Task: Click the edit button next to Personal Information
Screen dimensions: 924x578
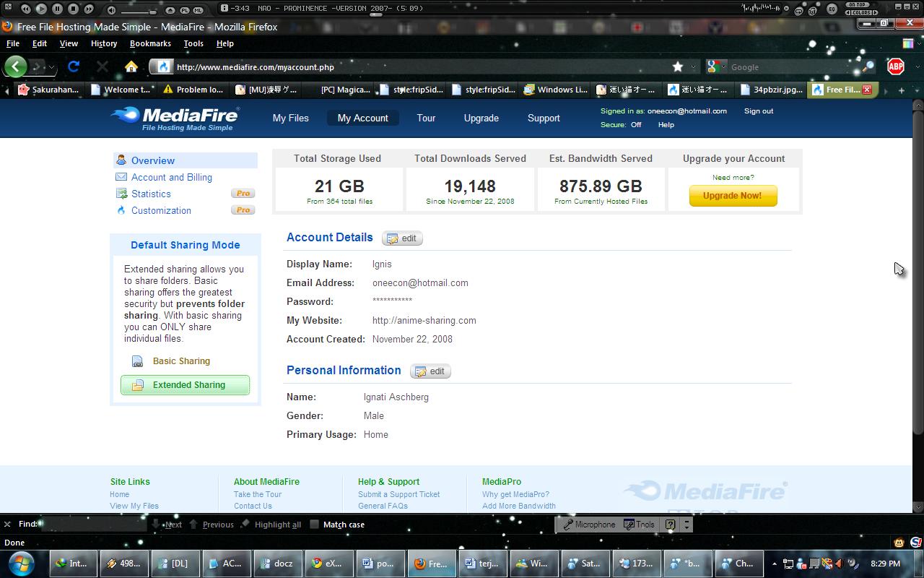Action: tap(430, 371)
